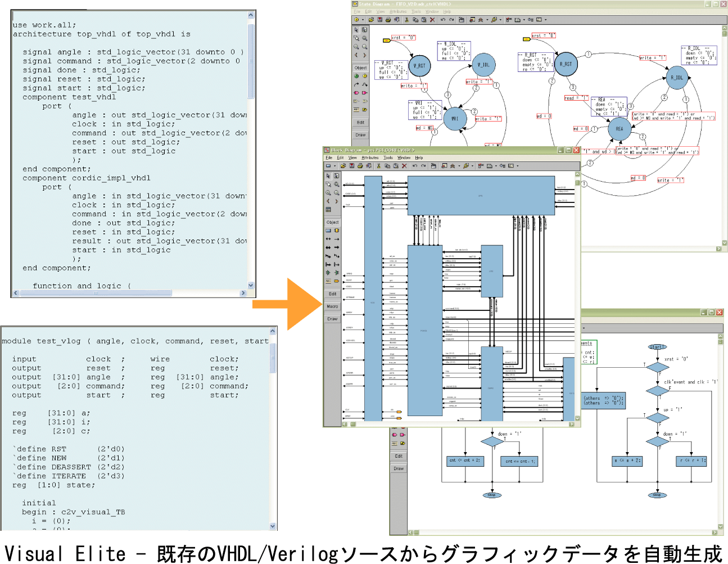Select the pointer tool in Block Diagram palette
The width and height of the screenshot is (728, 564).
[x=328, y=176]
